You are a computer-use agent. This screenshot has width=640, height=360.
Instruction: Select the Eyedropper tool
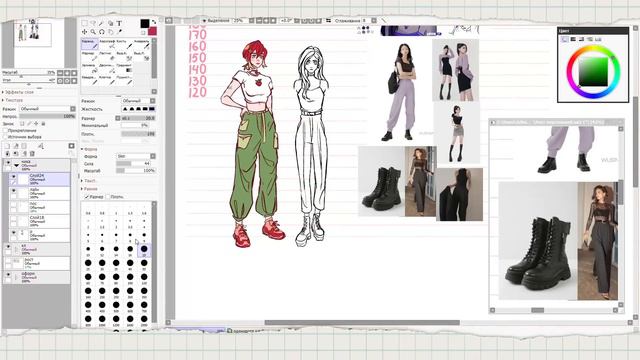point(120,31)
